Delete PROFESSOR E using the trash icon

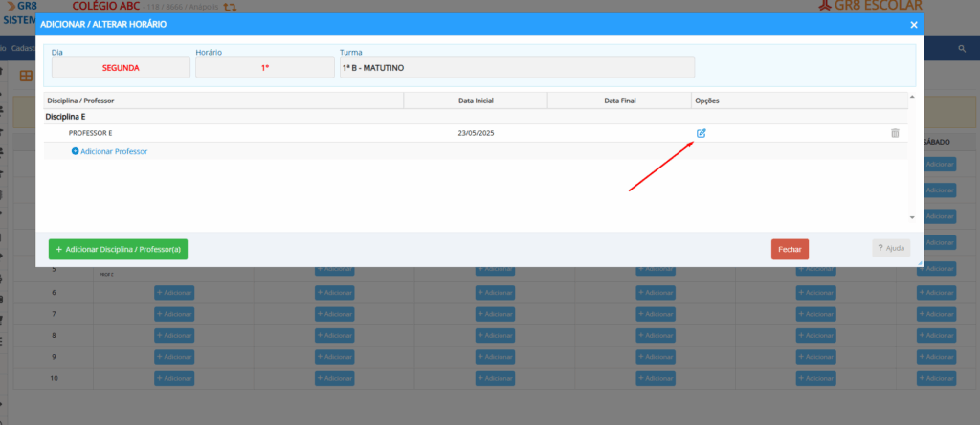895,132
